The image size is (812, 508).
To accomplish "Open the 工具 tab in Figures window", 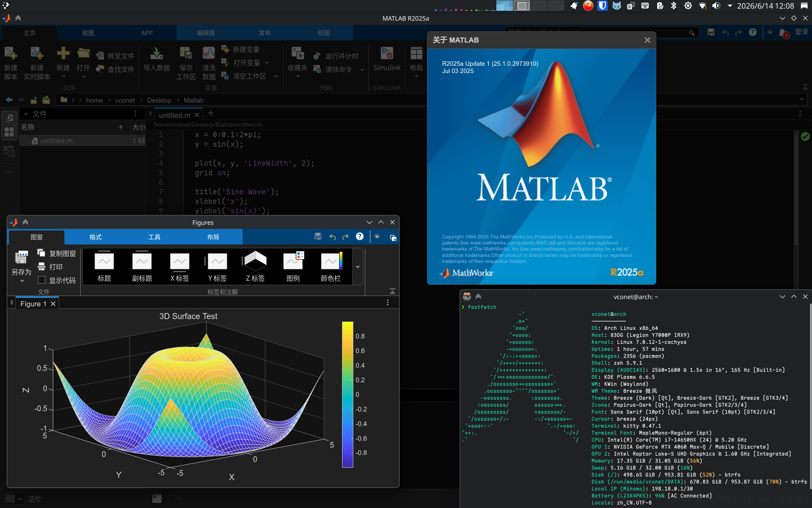I will click(x=154, y=237).
